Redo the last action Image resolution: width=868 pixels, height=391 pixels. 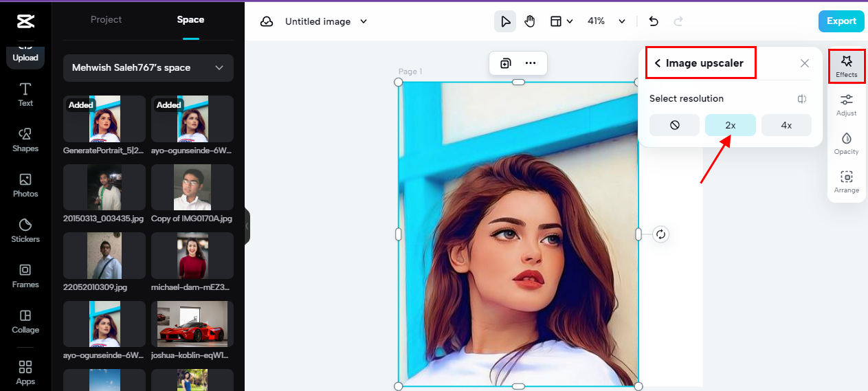(x=678, y=21)
